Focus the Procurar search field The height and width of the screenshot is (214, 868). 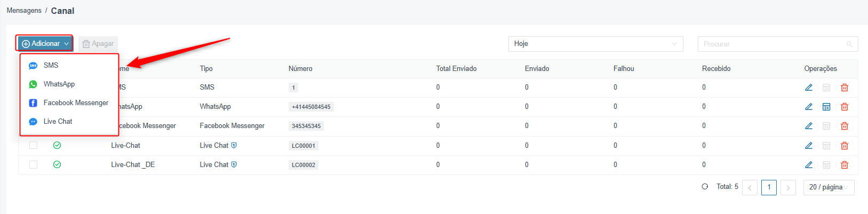[x=777, y=44]
